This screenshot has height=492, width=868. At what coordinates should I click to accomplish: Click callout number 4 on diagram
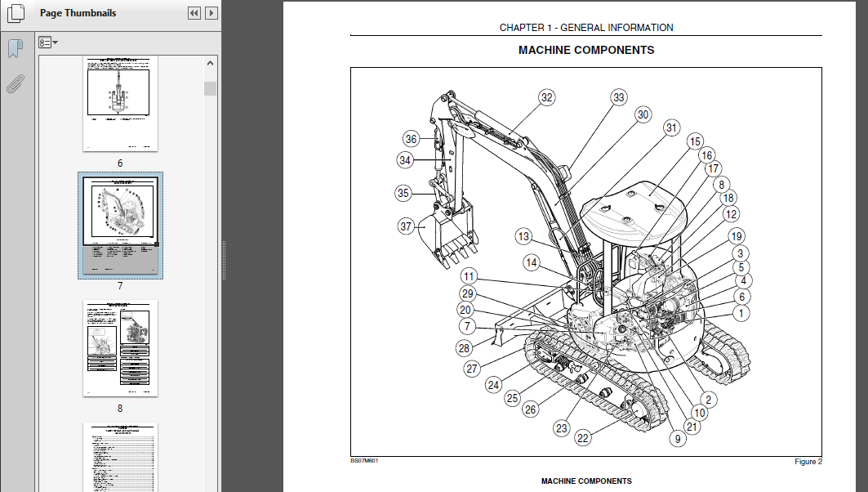point(743,281)
